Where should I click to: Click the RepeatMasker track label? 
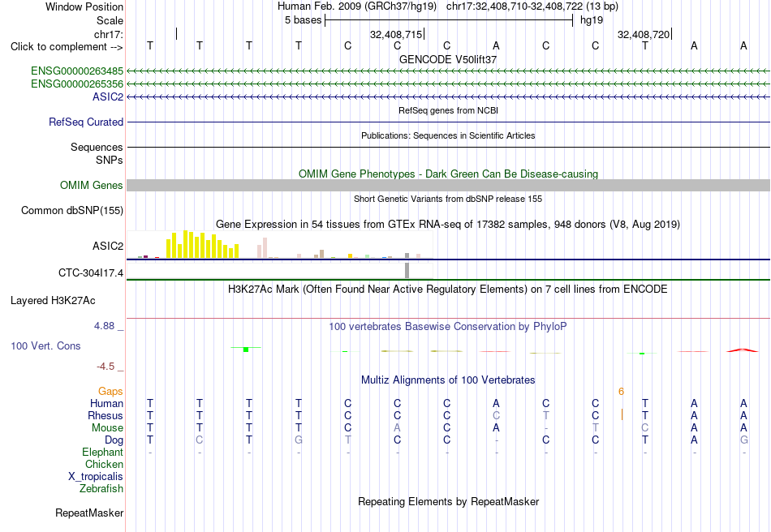(x=89, y=513)
